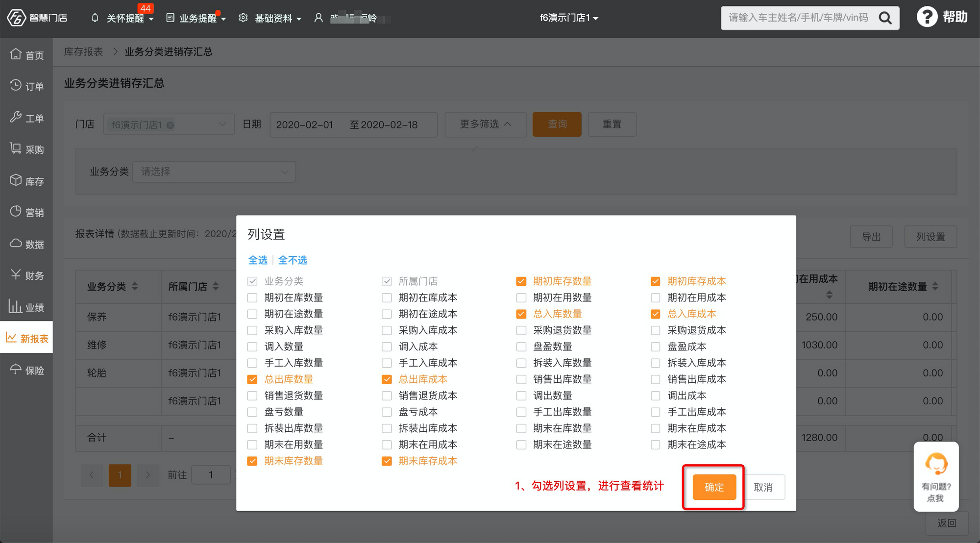Click the 采购 cart icon in sidebar
980x543 pixels.
coord(16,148)
